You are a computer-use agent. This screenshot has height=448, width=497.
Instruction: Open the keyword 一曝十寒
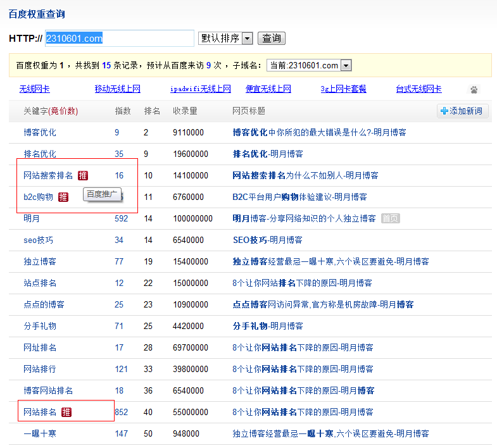tap(40, 433)
